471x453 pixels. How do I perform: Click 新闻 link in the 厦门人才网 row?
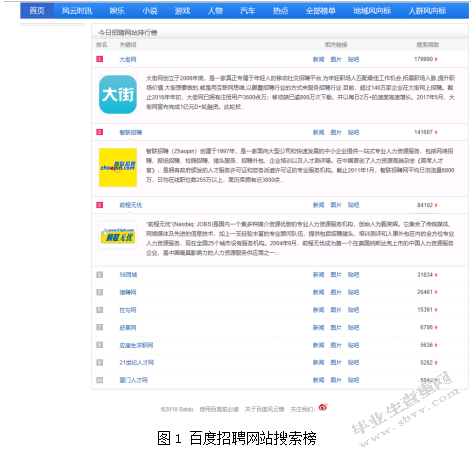[318, 380]
